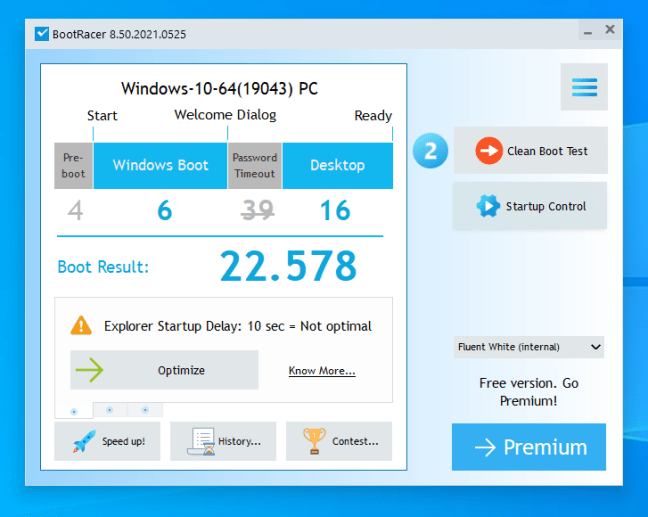Image resolution: width=648 pixels, height=517 pixels.
Task: Switch to the third tip page tab dot
Action: [145, 410]
